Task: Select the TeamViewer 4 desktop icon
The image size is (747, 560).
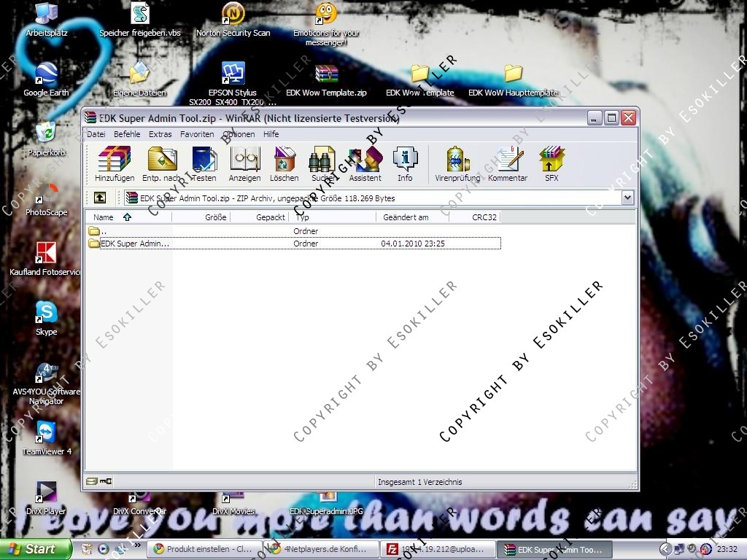Action: pos(46,438)
